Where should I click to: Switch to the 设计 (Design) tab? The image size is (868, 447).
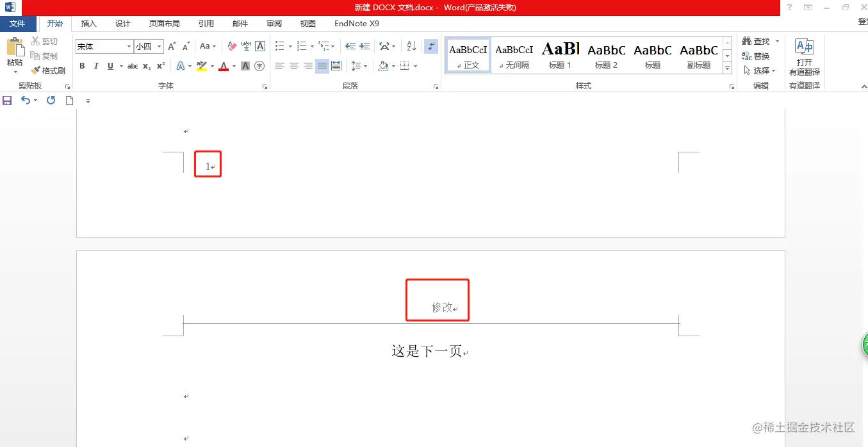[123, 24]
